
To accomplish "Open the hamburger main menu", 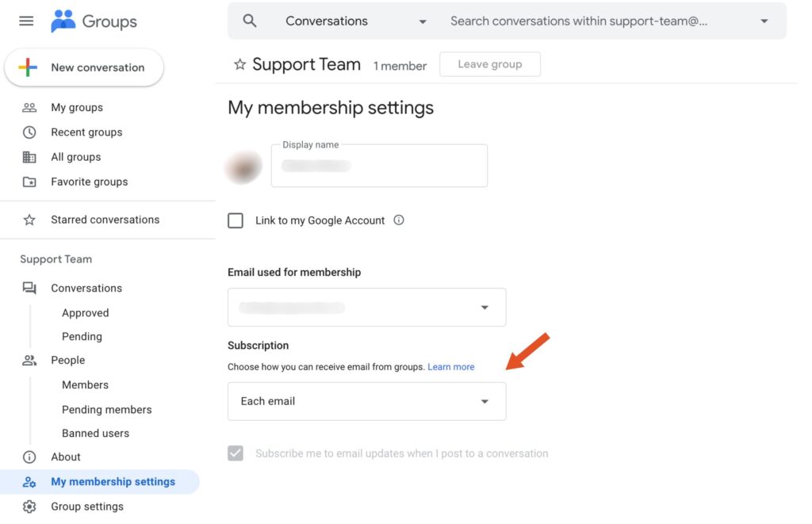I will (26, 21).
